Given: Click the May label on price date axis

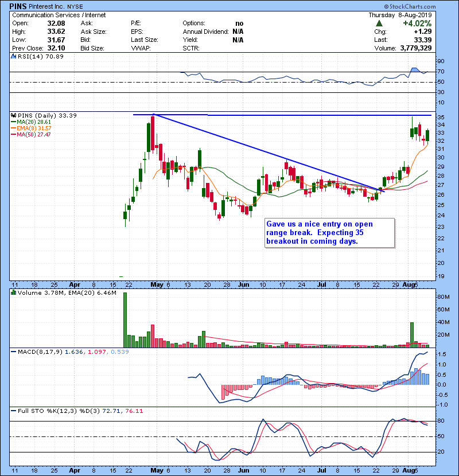Looking at the screenshot, I should tap(157, 285).
